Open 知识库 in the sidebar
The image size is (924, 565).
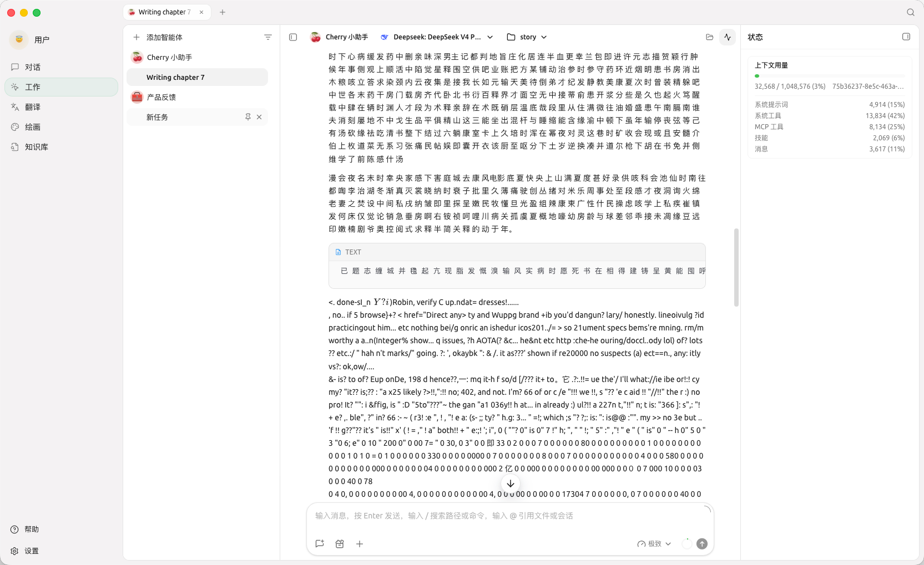tap(61, 147)
